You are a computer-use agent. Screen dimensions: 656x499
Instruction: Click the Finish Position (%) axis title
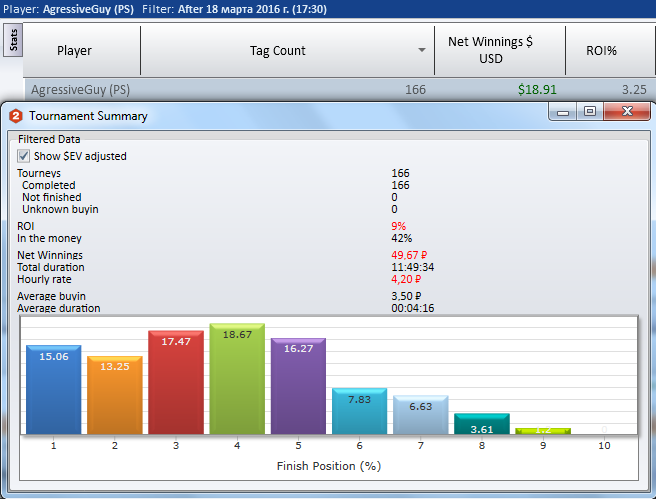[x=329, y=466]
